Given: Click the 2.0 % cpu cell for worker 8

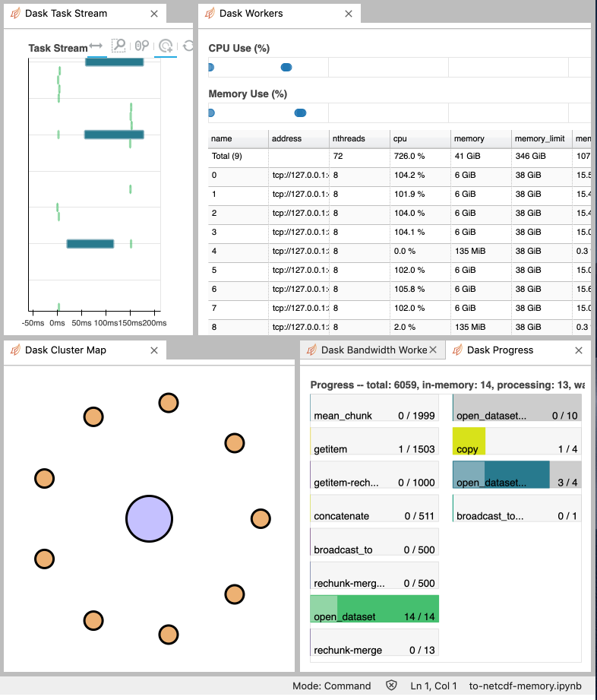Looking at the screenshot, I should tap(420, 328).
